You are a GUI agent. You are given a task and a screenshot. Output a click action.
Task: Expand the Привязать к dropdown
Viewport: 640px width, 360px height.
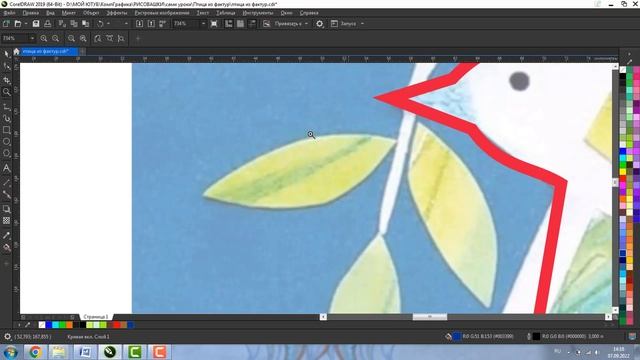tap(306, 24)
